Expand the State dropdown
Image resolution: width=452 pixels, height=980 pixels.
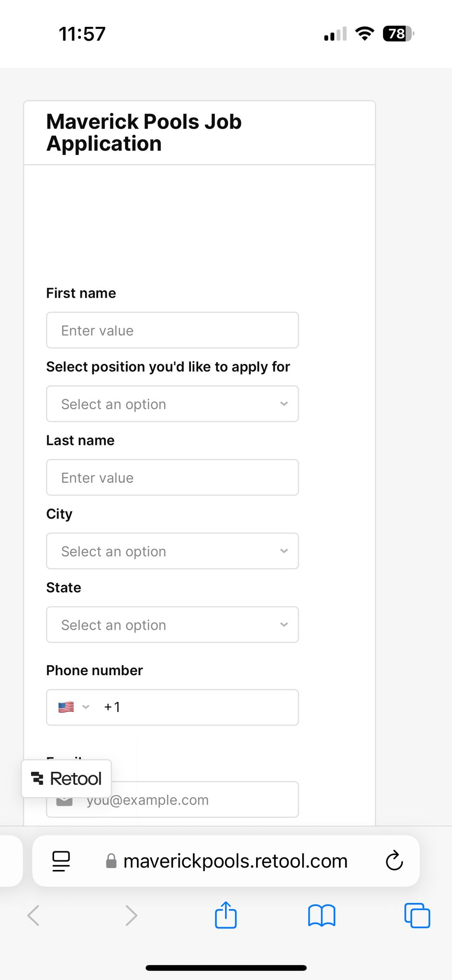(172, 624)
